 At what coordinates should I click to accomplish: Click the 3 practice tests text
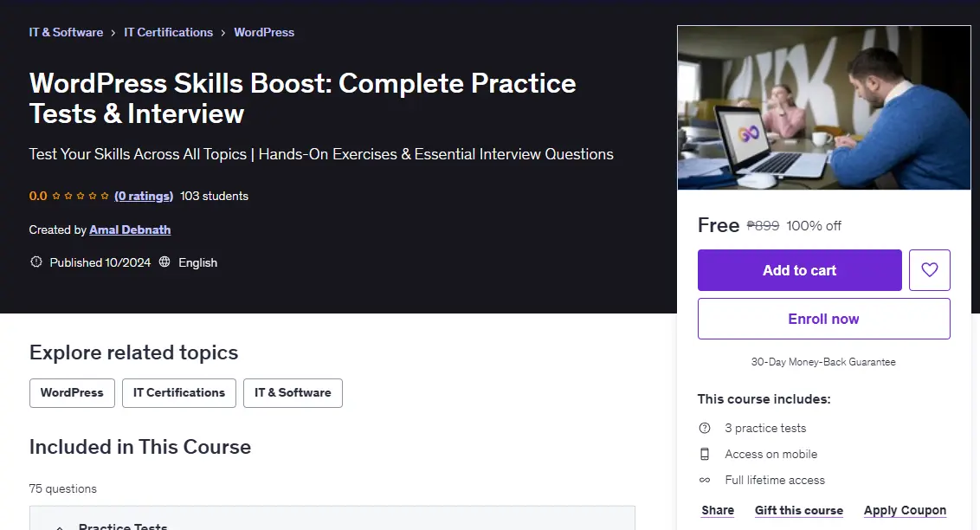coord(765,428)
